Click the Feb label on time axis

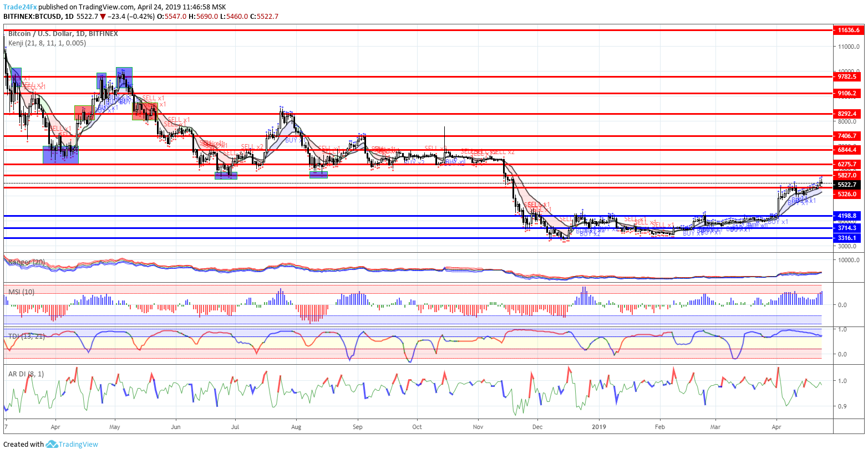point(659,427)
